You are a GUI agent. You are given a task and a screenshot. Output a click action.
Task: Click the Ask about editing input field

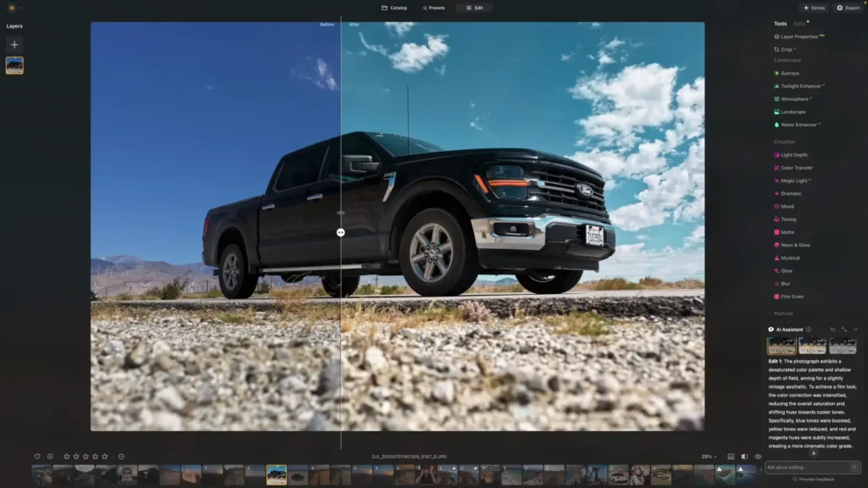[805, 467]
